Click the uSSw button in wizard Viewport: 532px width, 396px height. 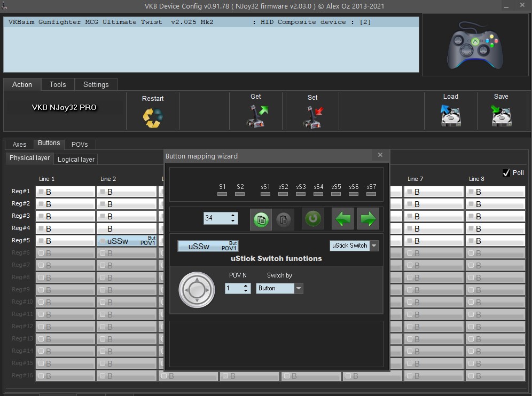pos(208,246)
